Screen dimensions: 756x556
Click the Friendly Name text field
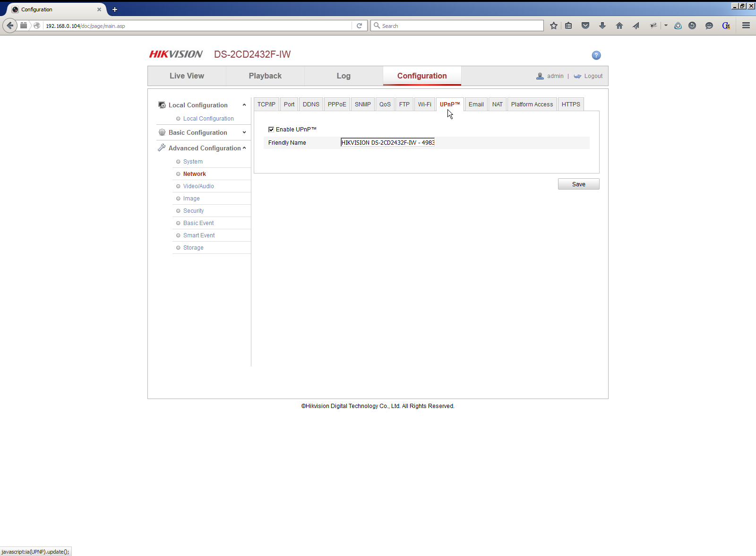[387, 142]
